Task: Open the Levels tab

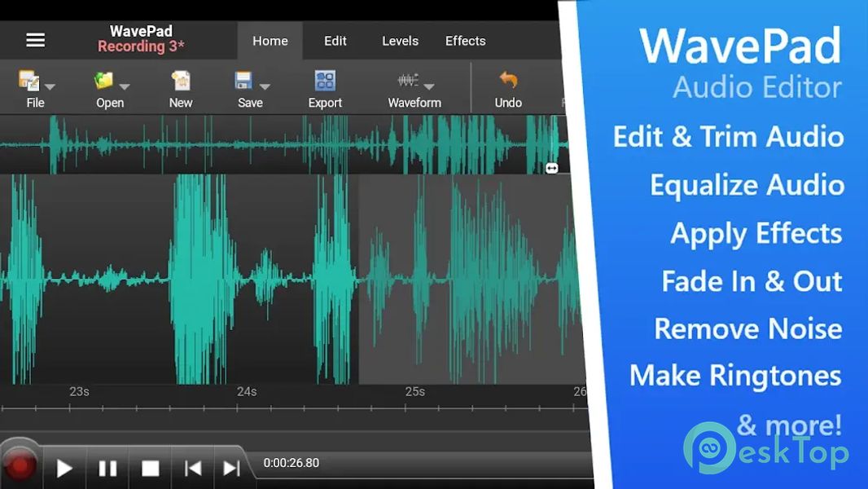Action: tap(400, 41)
